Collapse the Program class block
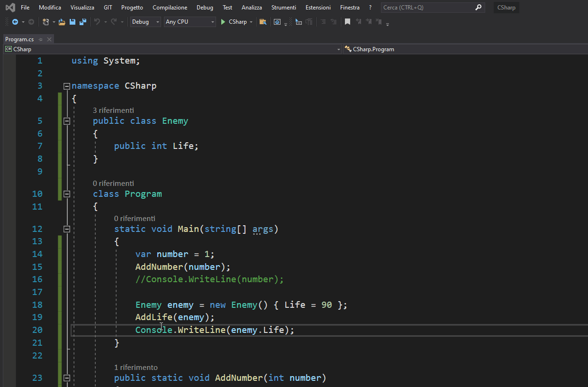588x387 pixels. pos(67,194)
